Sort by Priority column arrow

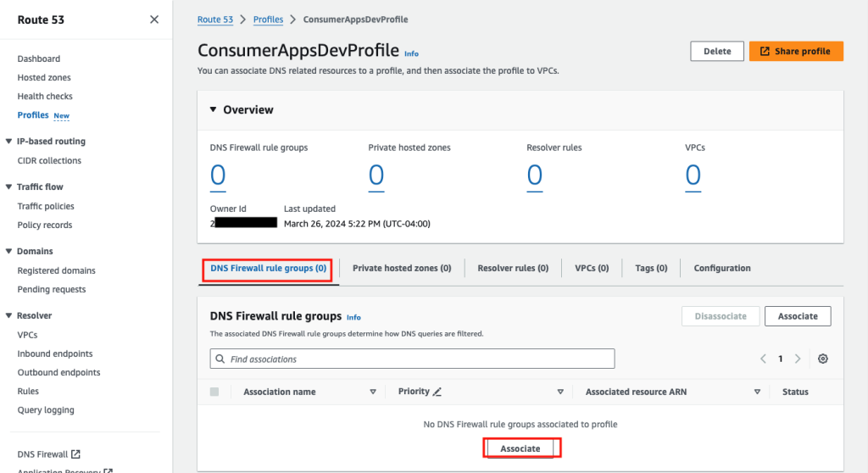coord(560,392)
